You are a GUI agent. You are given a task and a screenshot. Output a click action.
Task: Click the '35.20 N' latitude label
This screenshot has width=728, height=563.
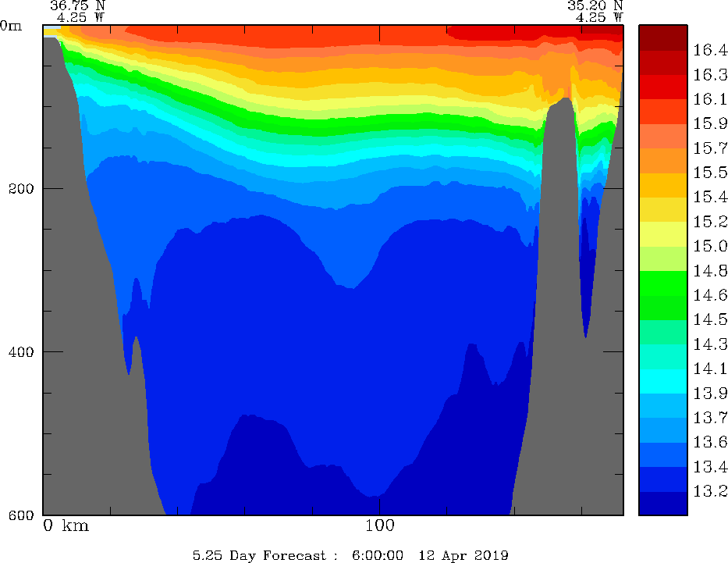595,5
